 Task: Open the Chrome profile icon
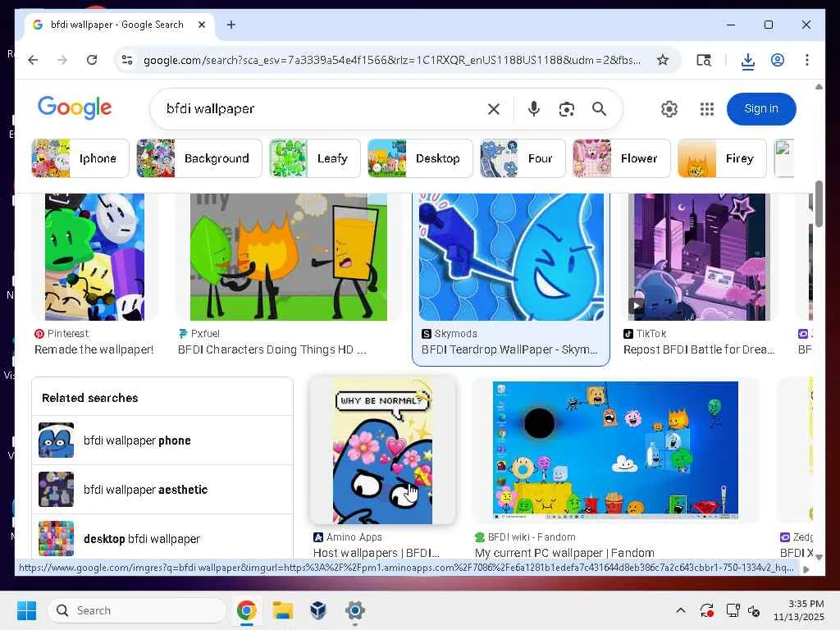(778, 60)
